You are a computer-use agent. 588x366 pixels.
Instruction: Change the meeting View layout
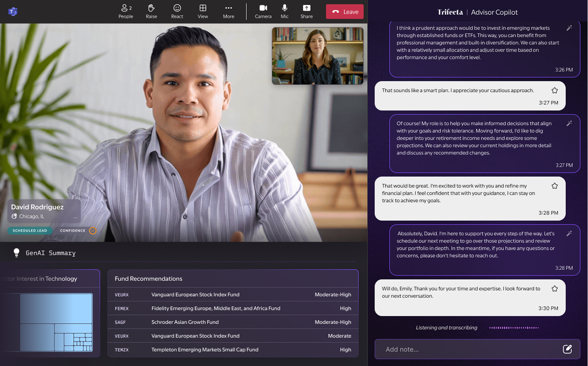203,11
